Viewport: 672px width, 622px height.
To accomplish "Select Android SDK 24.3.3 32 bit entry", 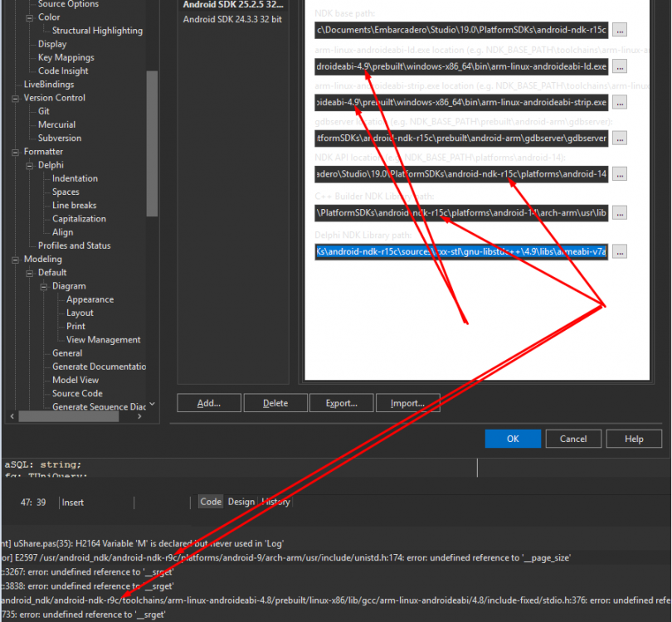I will coord(232,19).
